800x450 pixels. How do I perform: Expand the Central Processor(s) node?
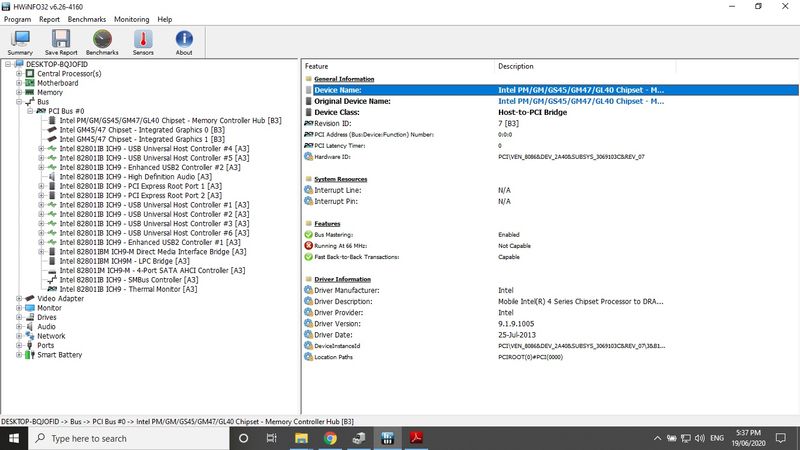point(19,73)
